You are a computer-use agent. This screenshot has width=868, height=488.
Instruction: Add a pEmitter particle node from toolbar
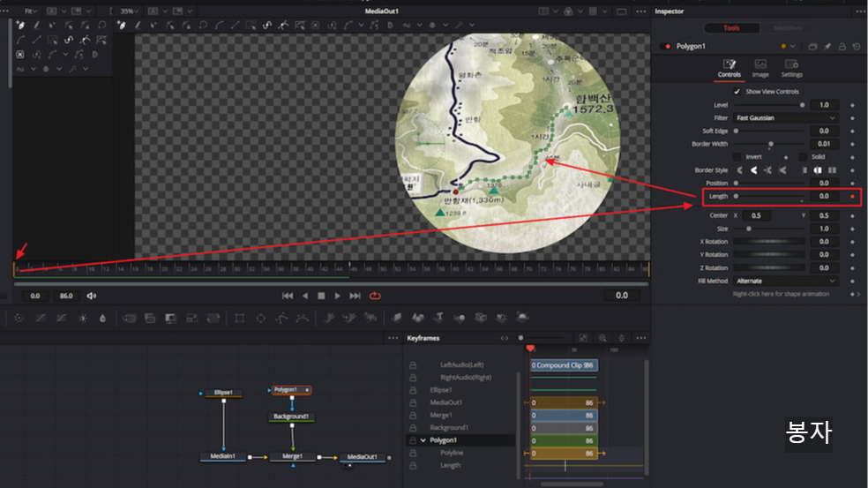pos(329,318)
